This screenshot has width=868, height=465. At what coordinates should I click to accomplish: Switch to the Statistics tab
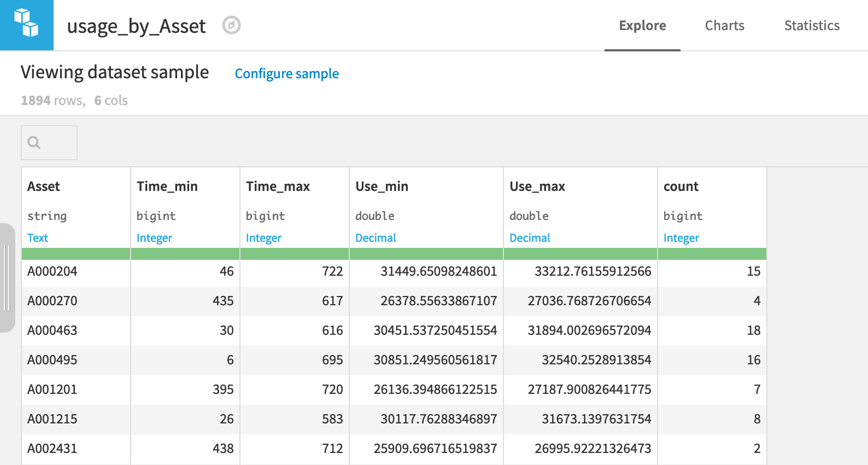point(812,26)
